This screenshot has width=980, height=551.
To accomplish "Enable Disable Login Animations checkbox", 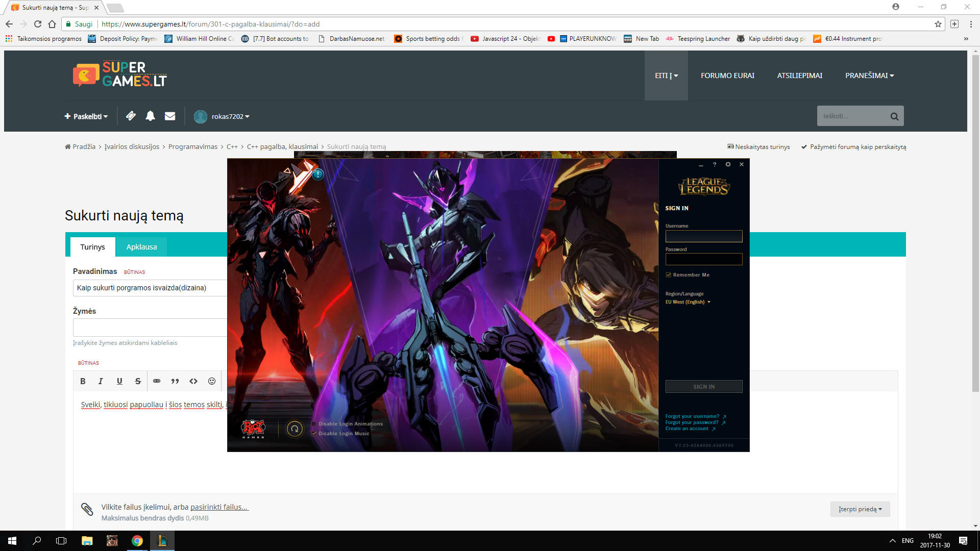I will 314,424.
